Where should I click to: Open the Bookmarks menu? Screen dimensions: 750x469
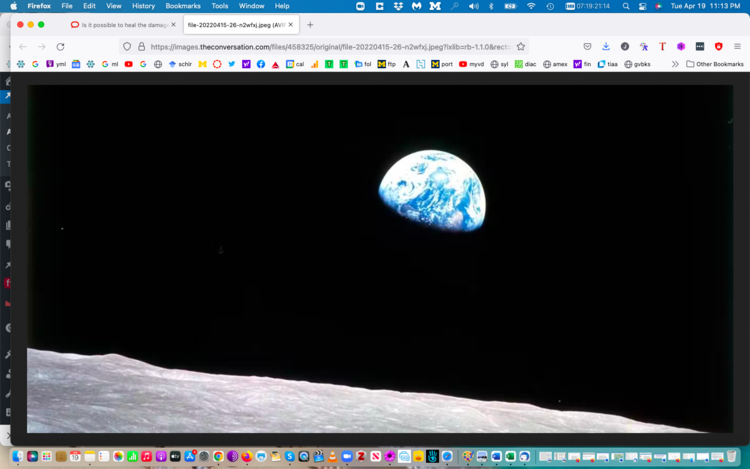183,6
